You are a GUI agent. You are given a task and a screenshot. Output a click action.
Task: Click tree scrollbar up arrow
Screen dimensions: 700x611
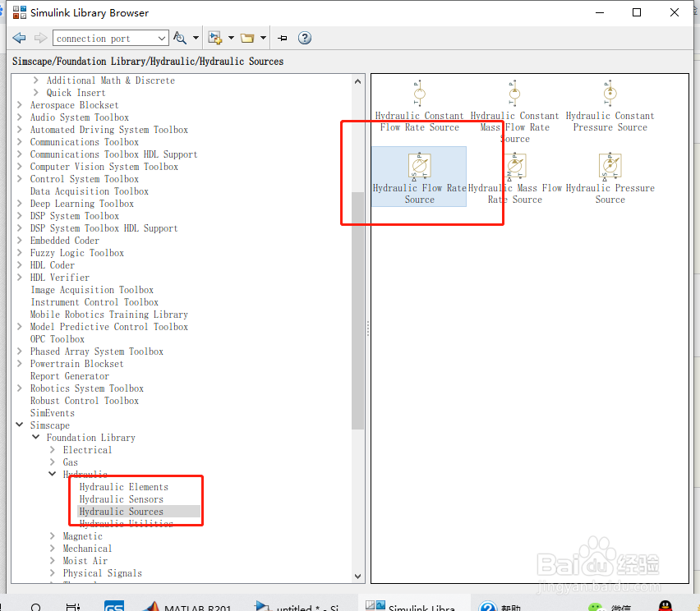click(x=357, y=81)
